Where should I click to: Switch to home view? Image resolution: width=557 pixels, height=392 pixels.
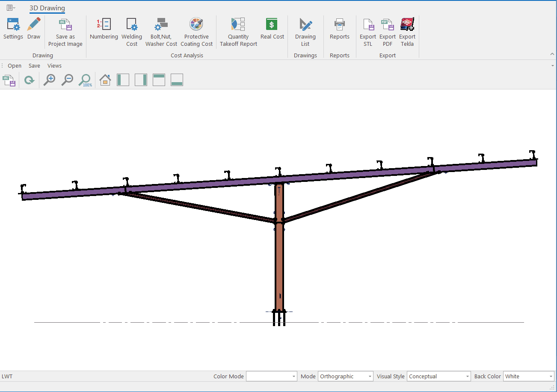[x=105, y=80]
